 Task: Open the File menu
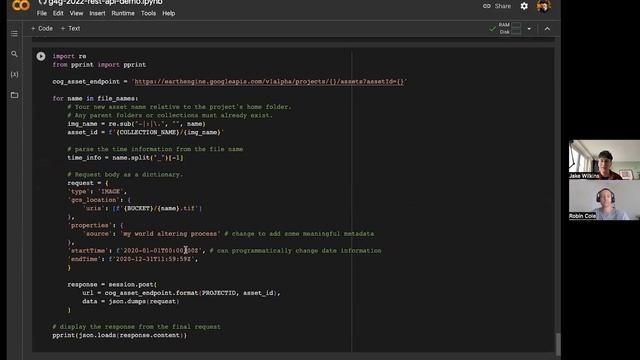(42, 13)
